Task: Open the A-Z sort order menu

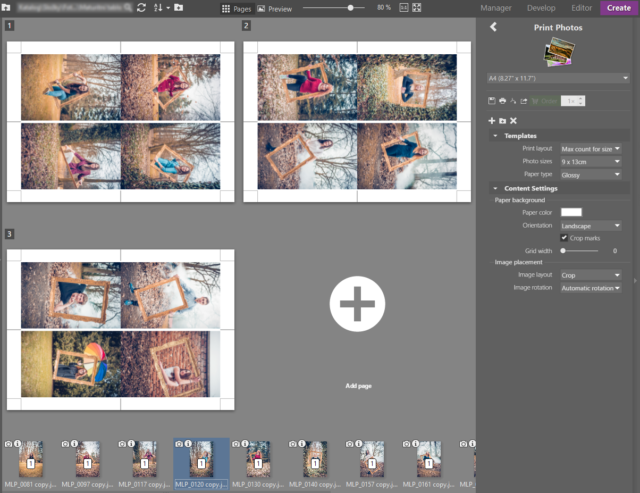Action: click(161, 7)
